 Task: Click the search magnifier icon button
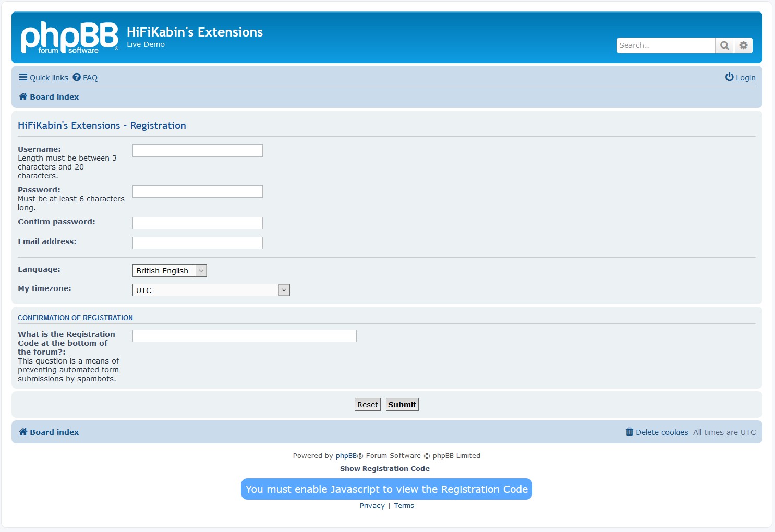coord(724,45)
